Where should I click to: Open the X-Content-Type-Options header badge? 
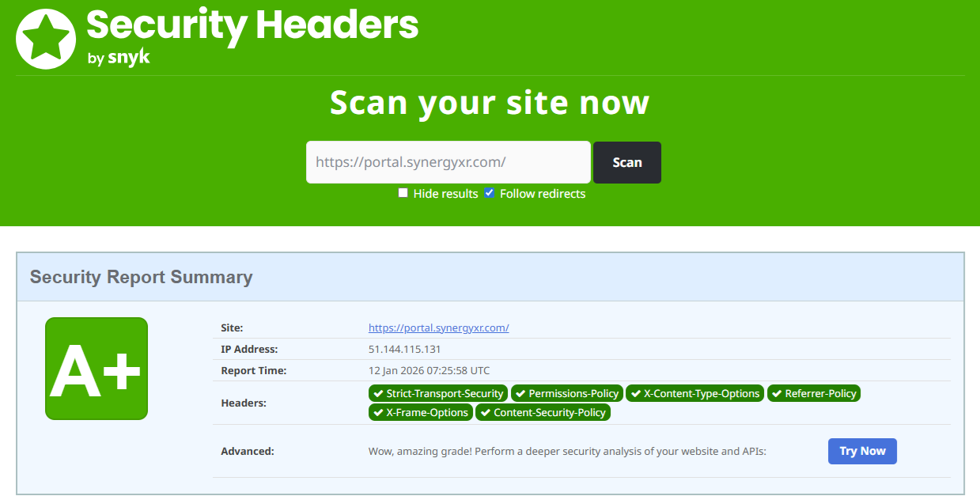click(695, 394)
